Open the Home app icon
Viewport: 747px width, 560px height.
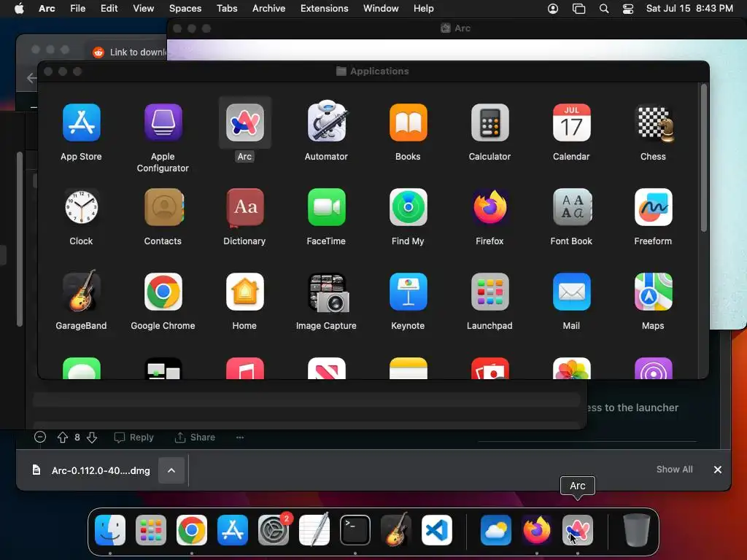pyautogui.click(x=245, y=292)
